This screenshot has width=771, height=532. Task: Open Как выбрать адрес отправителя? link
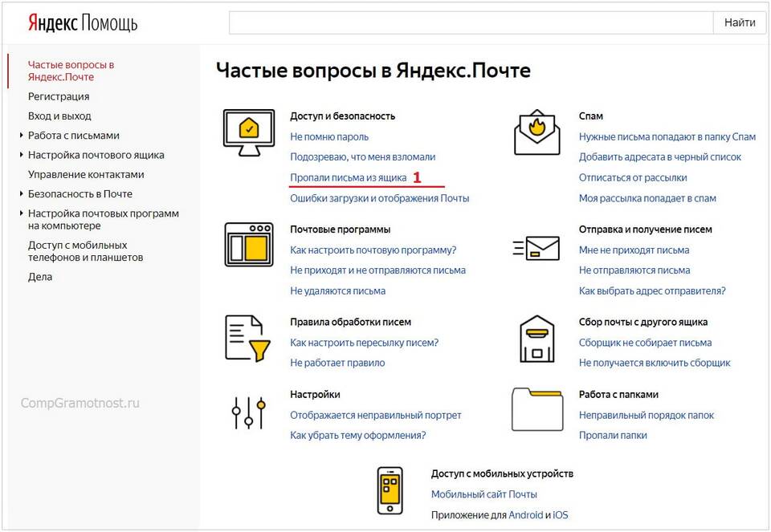coord(652,290)
